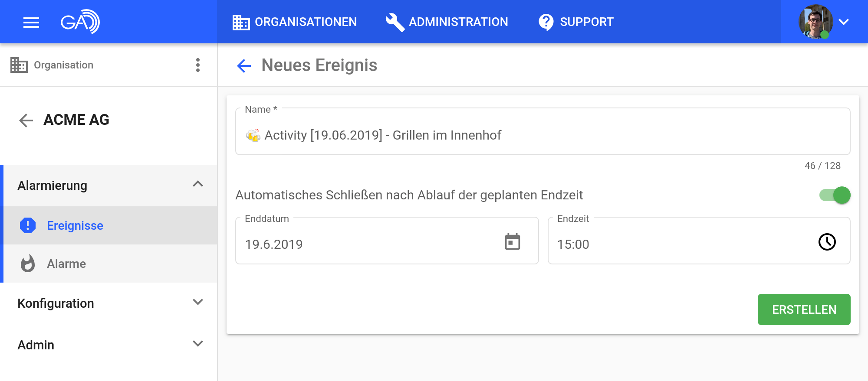Select Alarme in the sidebar
This screenshot has height=381, width=868.
pyautogui.click(x=66, y=264)
